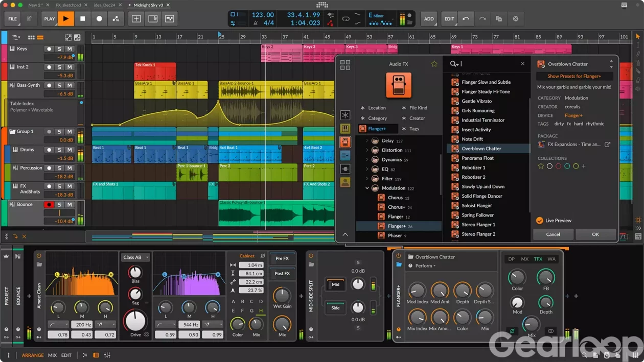Click the Flanger+ device power icon
The height and width of the screenshot is (362, 644).
(398, 256)
